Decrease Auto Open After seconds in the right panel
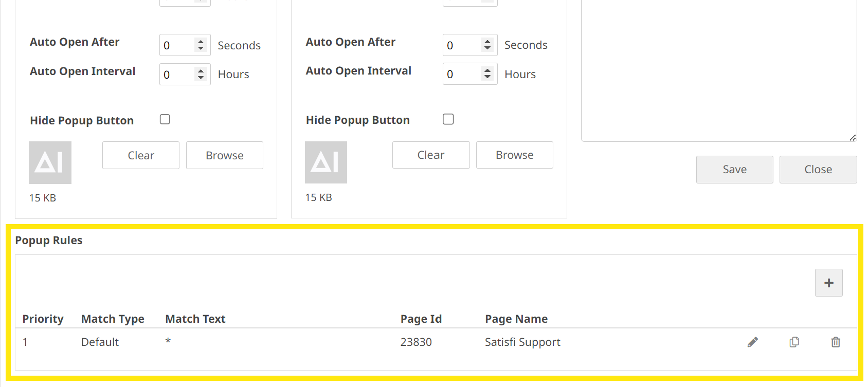The width and height of the screenshot is (868, 387). point(487,48)
